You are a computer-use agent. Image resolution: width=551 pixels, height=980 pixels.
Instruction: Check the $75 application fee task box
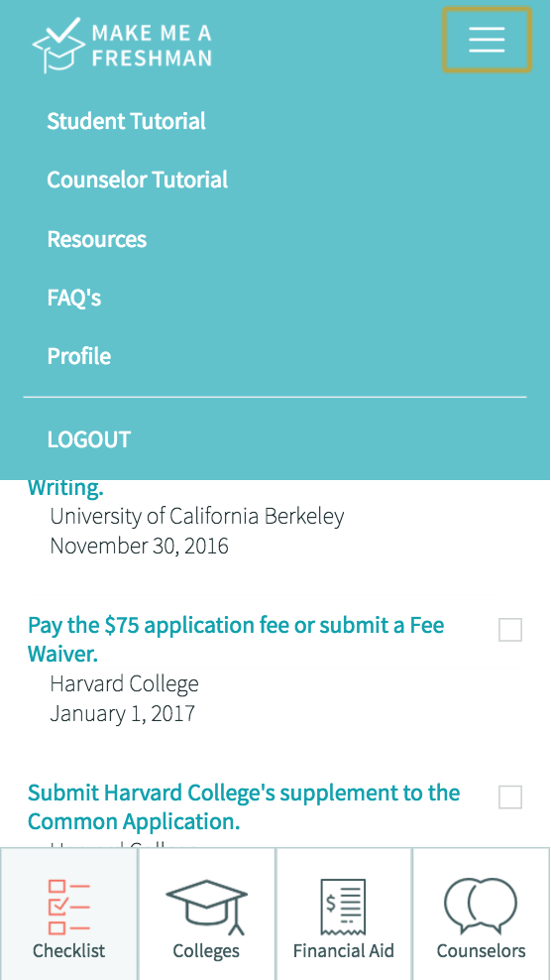[x=510, y=630]
